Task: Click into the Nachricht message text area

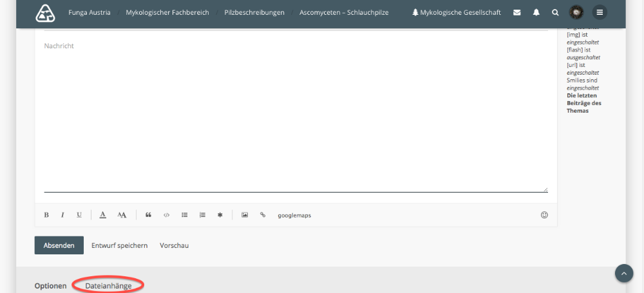Action: point(296,116)
